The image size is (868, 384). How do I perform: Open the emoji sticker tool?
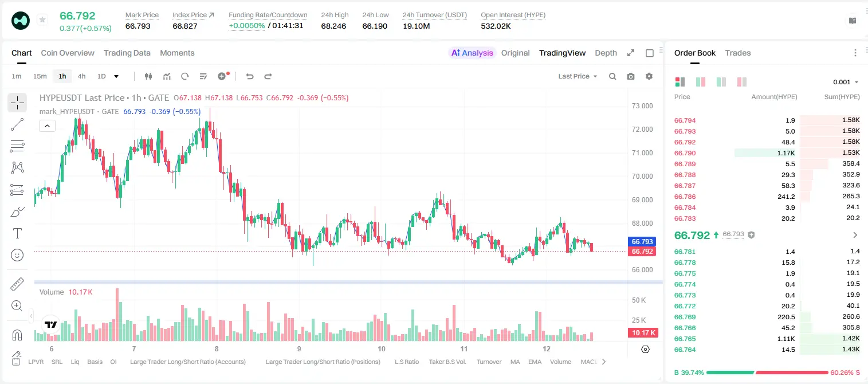(x=17, y=255)
